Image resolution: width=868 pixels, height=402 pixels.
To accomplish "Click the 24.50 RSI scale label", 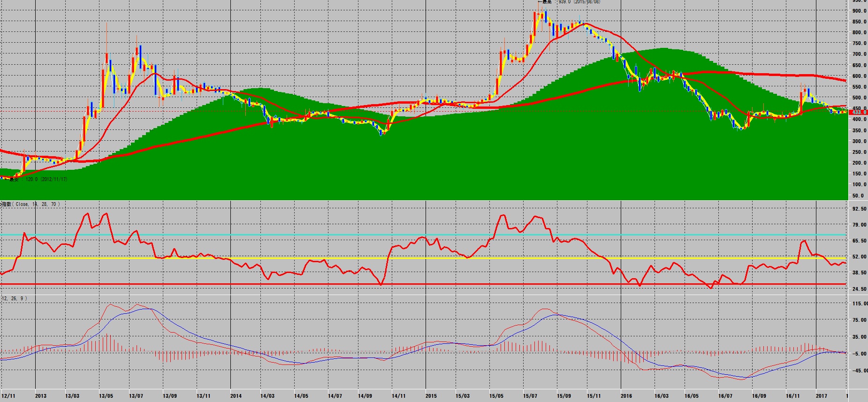I will pos(859,289).
